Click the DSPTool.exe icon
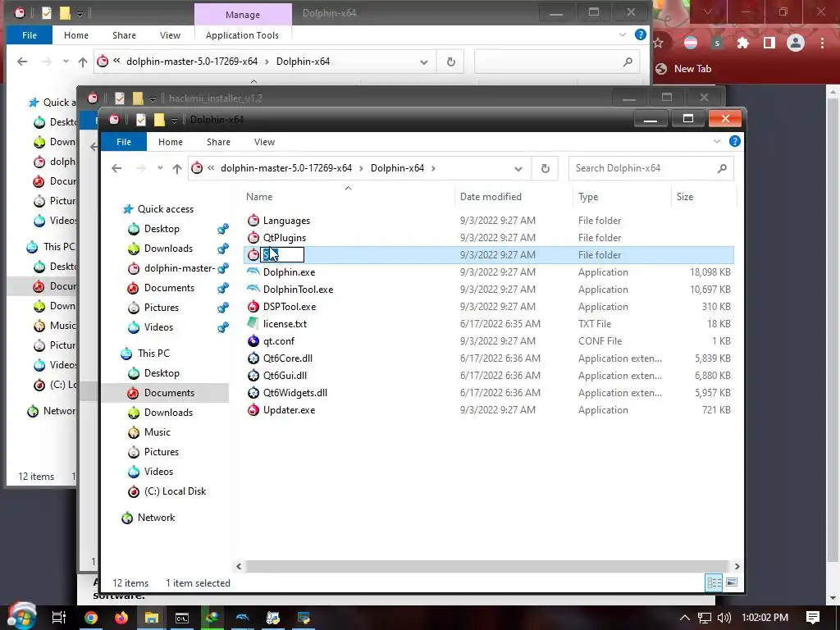Image resolution: width=840 pixels, height=630 pixels. click(x=253, y=307)
